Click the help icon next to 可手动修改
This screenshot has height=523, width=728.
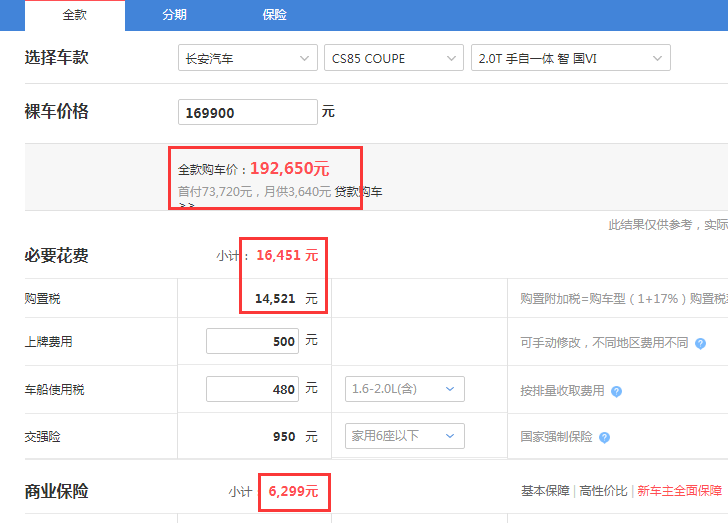pyautogui.click(x=700, y=343)
